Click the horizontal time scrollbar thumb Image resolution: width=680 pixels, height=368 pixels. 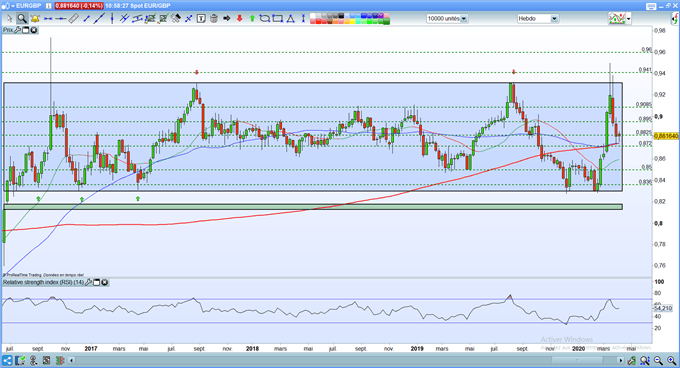577,360
